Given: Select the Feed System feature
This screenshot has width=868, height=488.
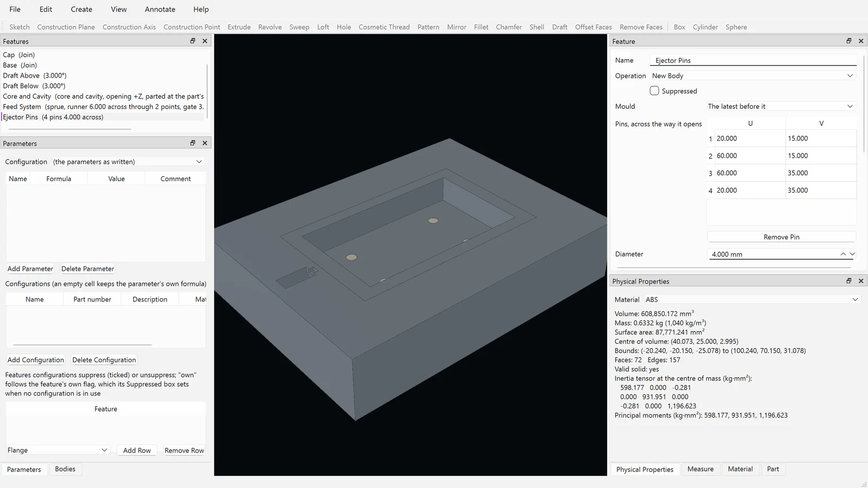Looking at the screenshot, I should (x=103, y=107).
